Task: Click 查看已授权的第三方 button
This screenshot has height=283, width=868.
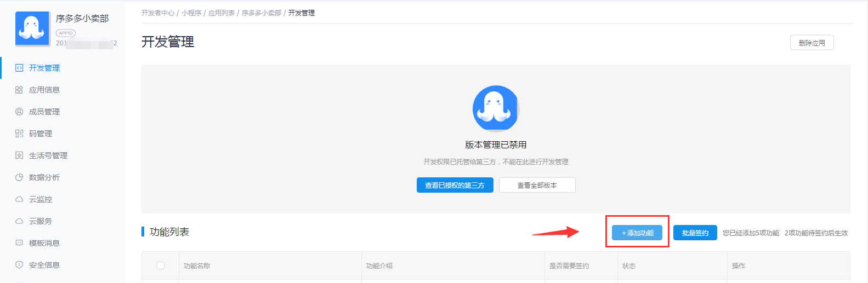Action: point(455,186)
